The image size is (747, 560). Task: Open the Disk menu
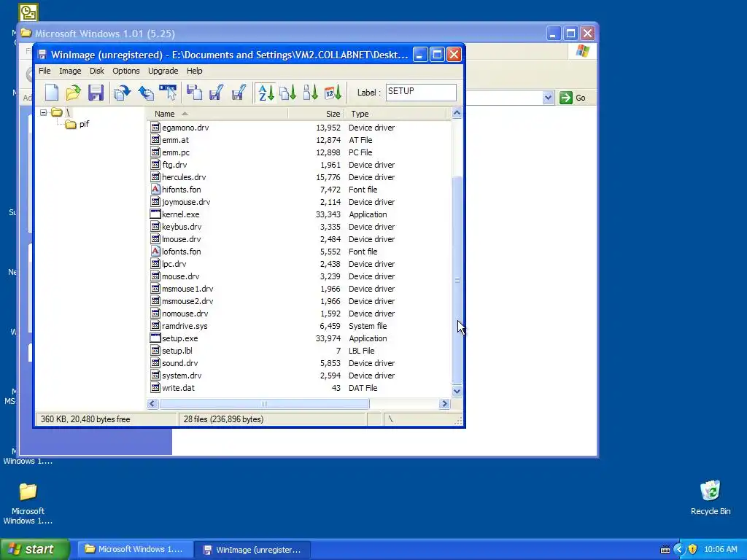(97, 71)
